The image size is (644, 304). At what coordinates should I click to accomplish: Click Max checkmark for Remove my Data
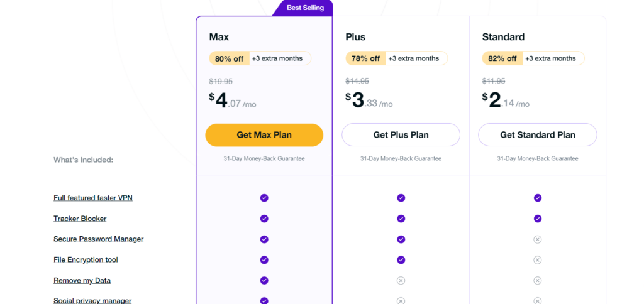pyautogui.click(x=264, y=281)
